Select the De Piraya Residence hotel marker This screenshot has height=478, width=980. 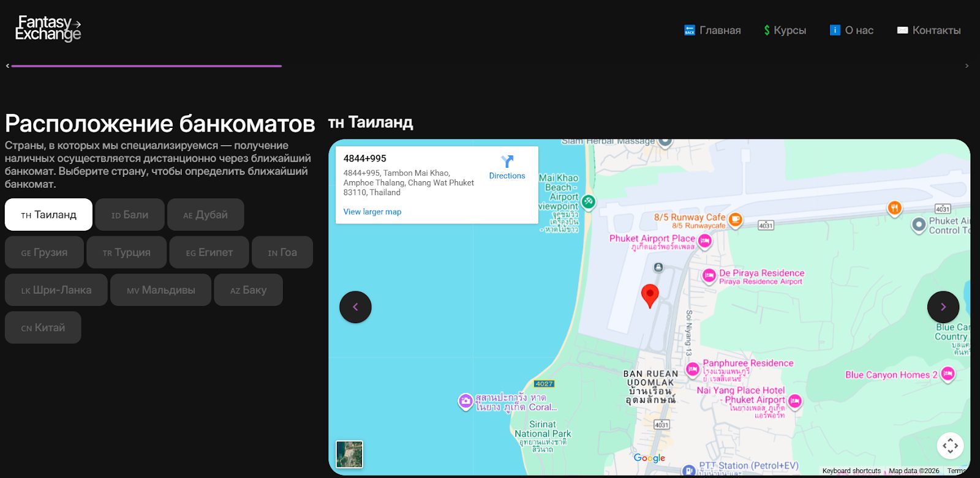(709, 276)
